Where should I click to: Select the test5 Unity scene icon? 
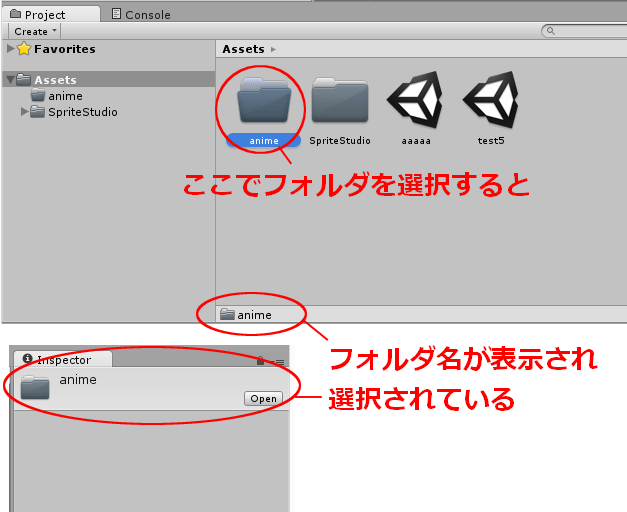491,100
